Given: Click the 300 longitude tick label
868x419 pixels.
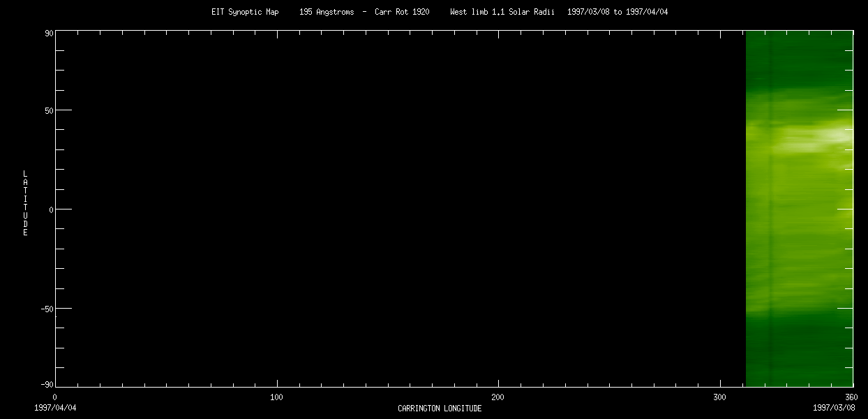Looking at the screenshot, I should pyautogui.click(x=719, y=397).
